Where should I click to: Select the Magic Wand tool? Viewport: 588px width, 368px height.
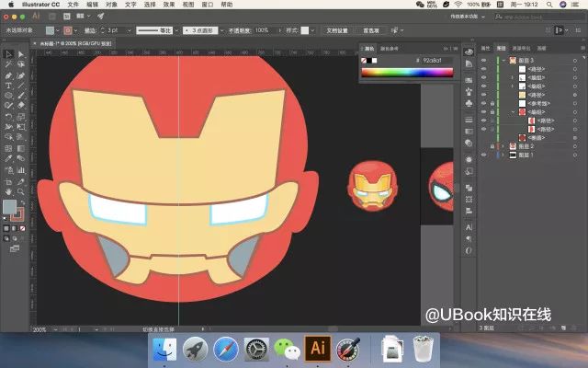point(8,64)
